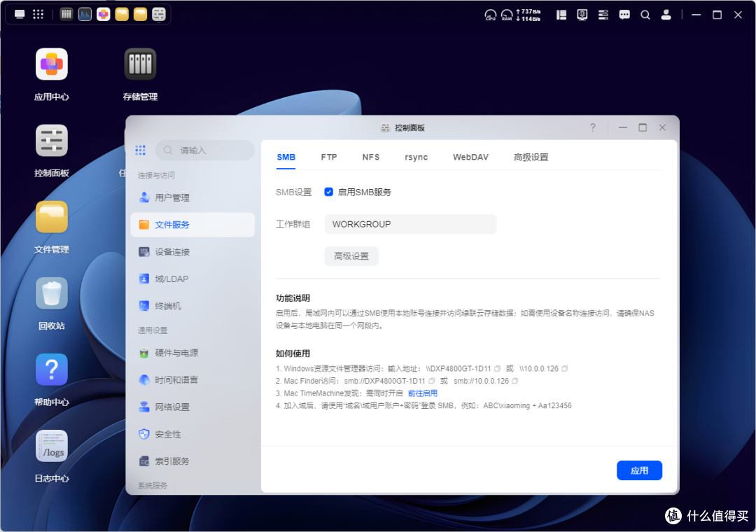Open the global search icon in top bar

pos(645,15)
